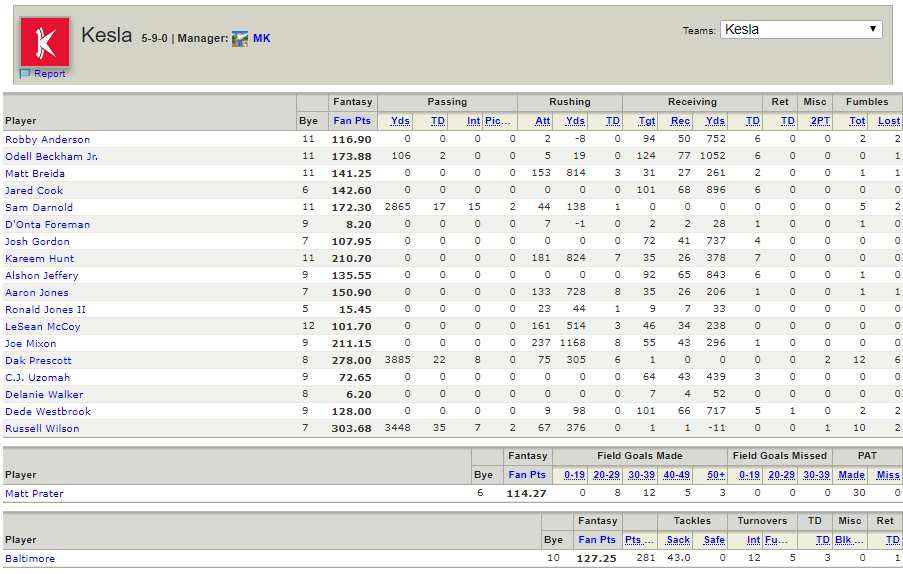Open manager MK profile link
This screenshot has width=903, height=574.
point(261,39)
